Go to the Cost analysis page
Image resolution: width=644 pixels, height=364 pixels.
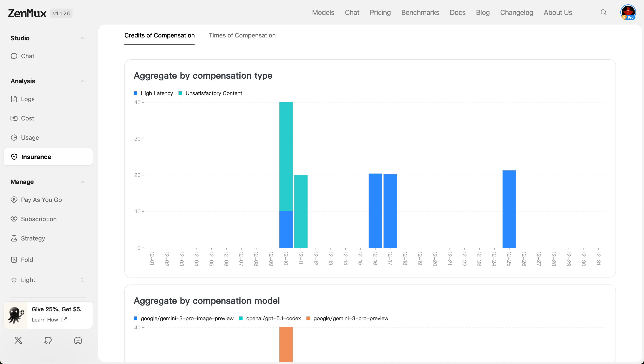27,118
